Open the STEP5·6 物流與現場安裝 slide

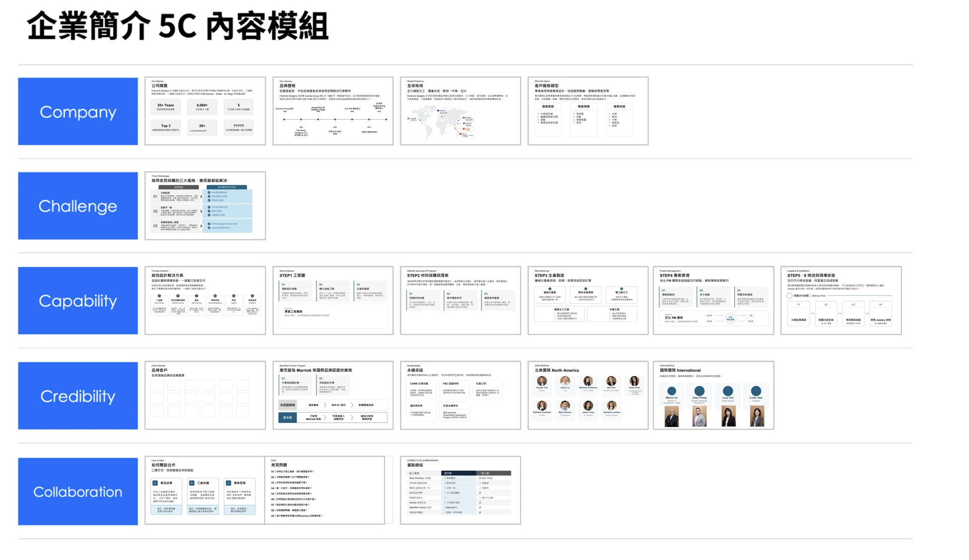(841, 300)
